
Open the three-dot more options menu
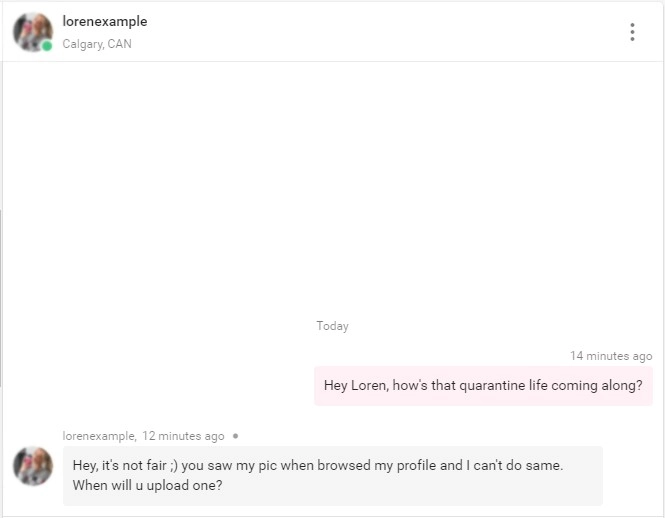point(632,32)
